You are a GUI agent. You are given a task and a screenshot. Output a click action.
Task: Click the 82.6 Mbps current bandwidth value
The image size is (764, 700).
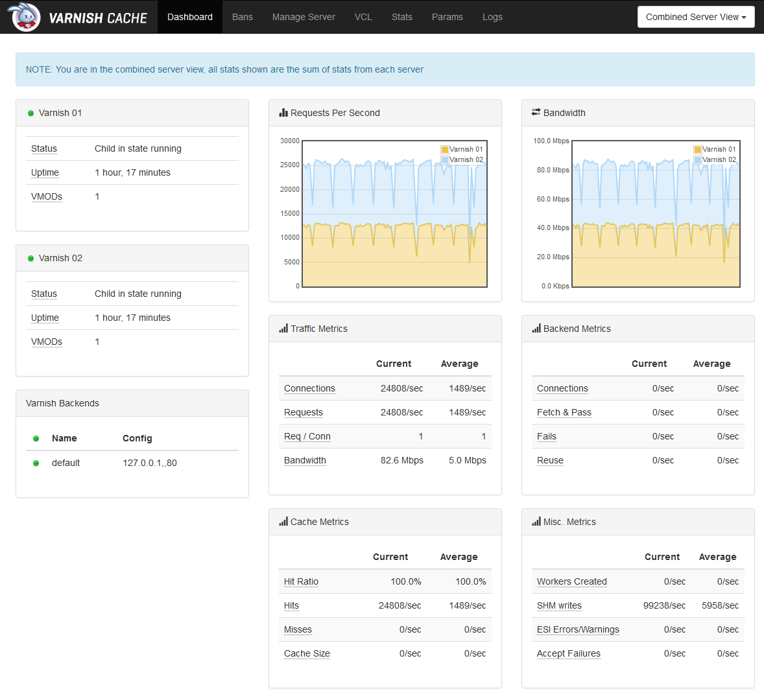coord(401,460)
